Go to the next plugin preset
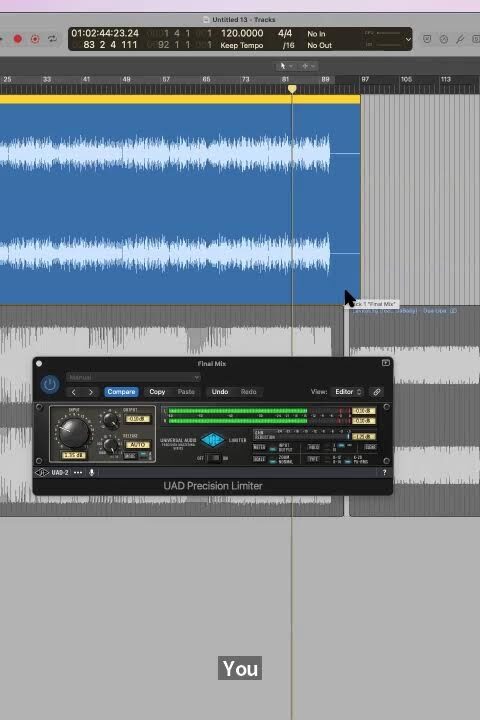This screenshot has height=720, width=480. click(x=90, y=392)
